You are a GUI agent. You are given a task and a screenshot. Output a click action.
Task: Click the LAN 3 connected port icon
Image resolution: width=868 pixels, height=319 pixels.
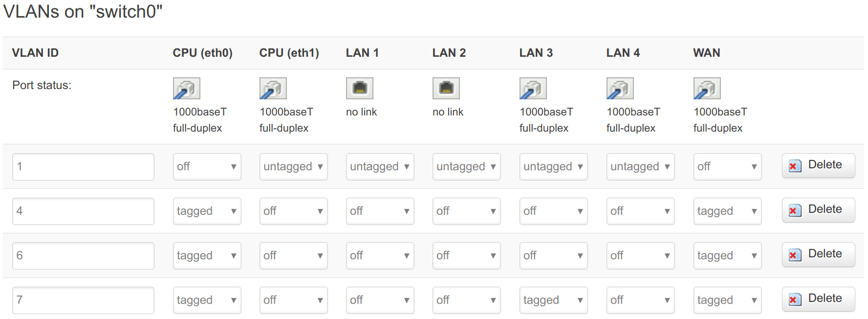point(533,89)
